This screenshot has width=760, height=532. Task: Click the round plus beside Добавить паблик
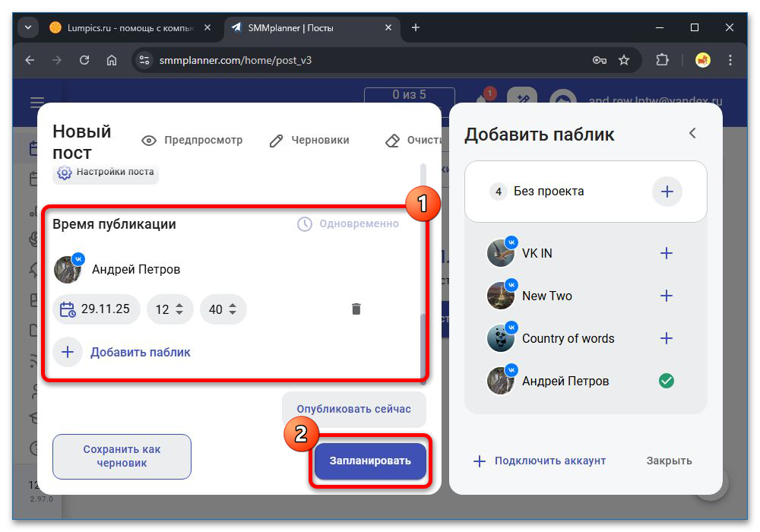tap(68, 352)
